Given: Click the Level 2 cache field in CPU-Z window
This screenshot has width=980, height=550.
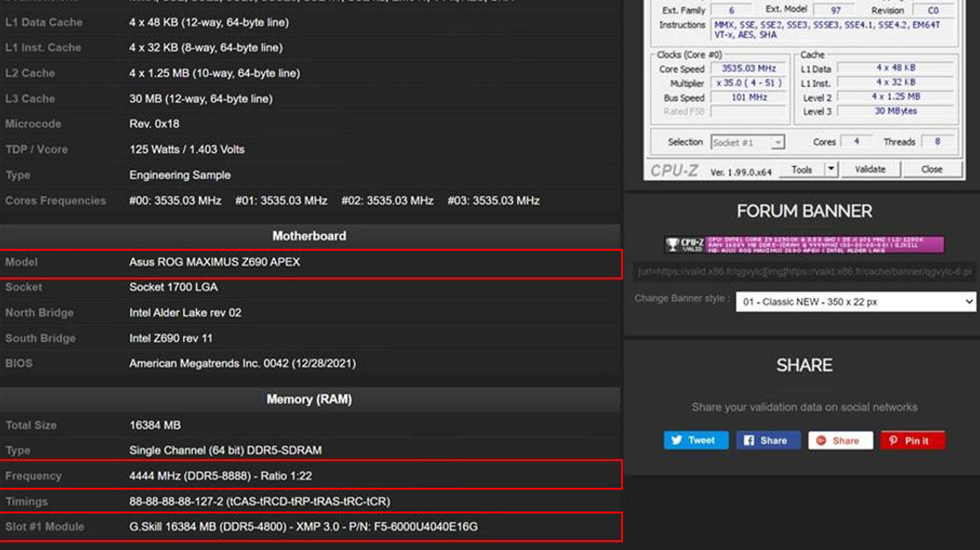Looking at the screenshot, I should 896,97.
